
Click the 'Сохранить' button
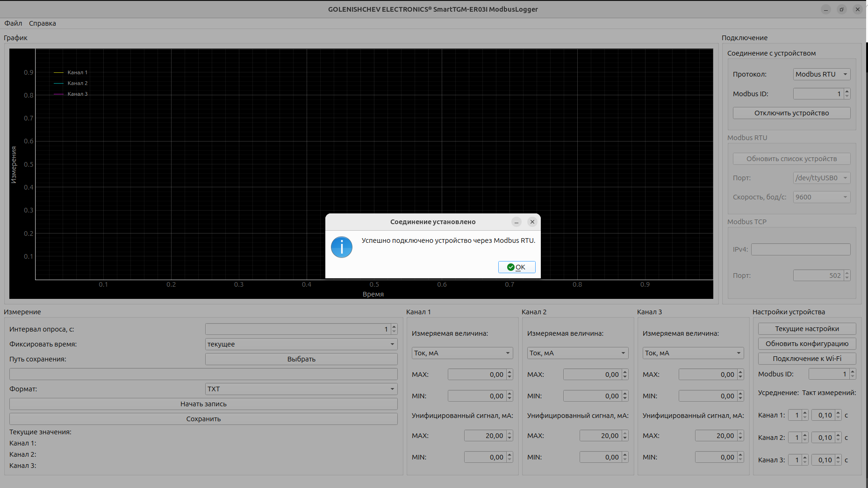click(203, 419)
